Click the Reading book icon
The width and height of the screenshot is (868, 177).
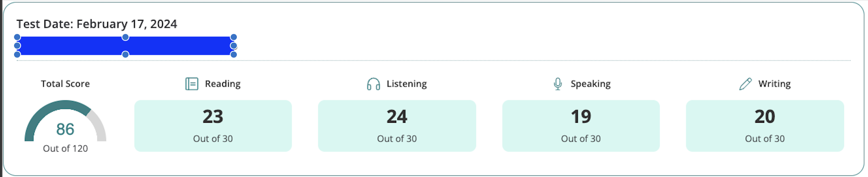click(x=192, y=84)
